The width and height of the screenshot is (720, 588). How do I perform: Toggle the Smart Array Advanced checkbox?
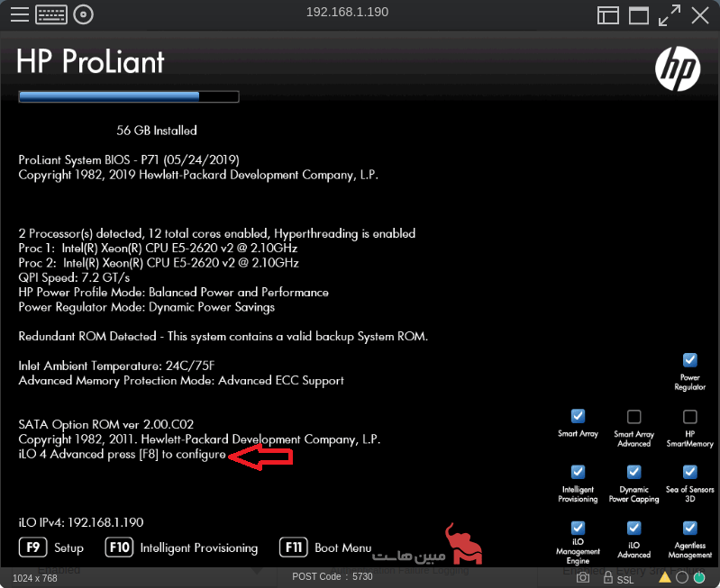coord(633,416)
